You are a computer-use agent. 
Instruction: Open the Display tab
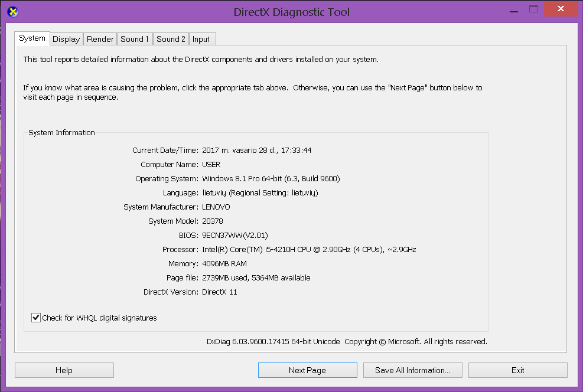[x=66, y=39]
